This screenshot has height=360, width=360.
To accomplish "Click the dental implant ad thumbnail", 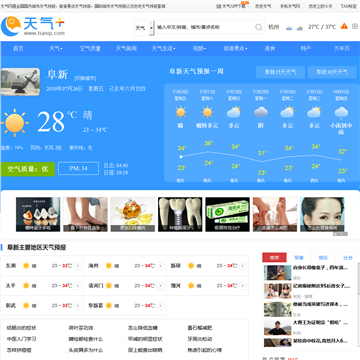I will click(x=180, y=214).
